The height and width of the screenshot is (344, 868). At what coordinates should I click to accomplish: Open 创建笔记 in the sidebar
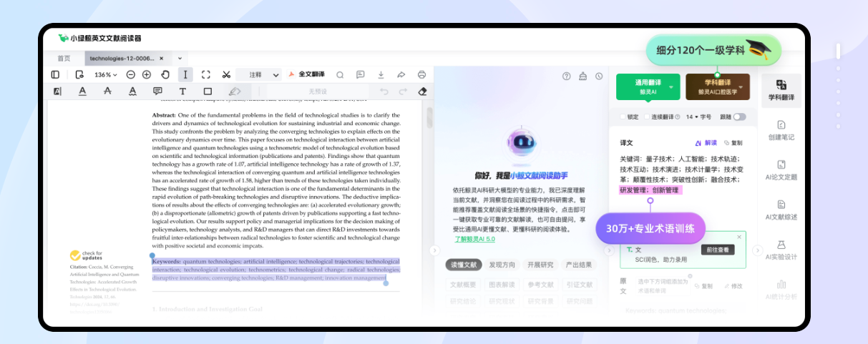pos(781,130)
